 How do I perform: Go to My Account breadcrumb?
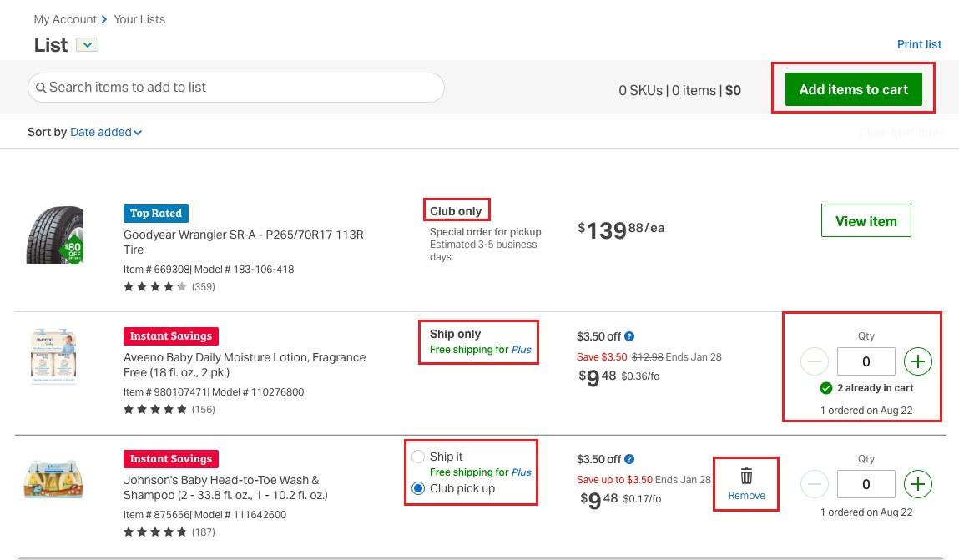65,19
